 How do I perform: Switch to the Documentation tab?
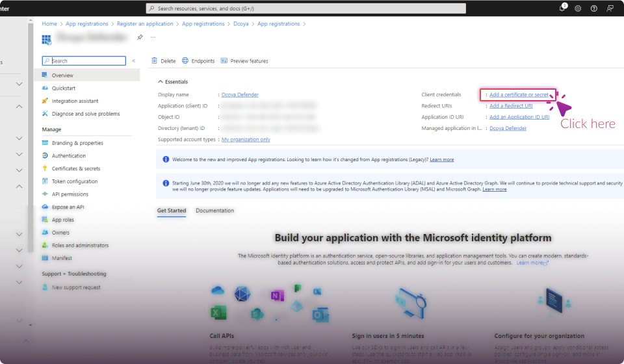click(x=214, y=211)
